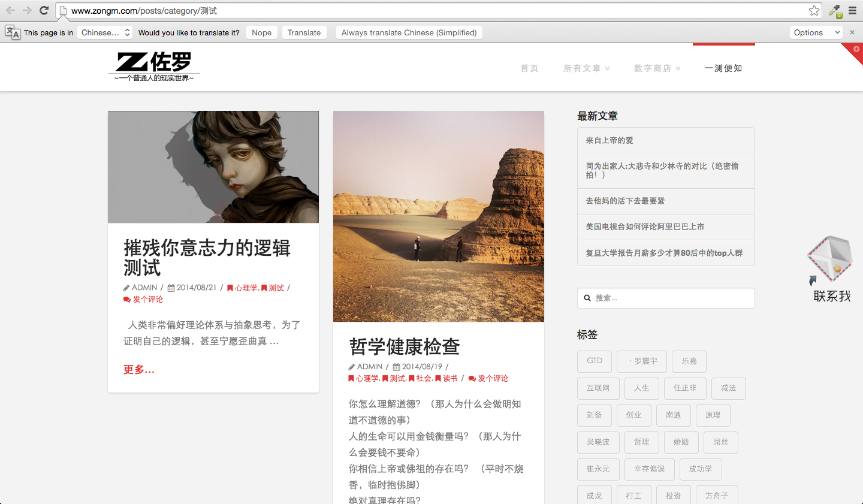This screenshot has height=504, width=863.
Task: Click the 哲理 tag
Action: point(642,442)
